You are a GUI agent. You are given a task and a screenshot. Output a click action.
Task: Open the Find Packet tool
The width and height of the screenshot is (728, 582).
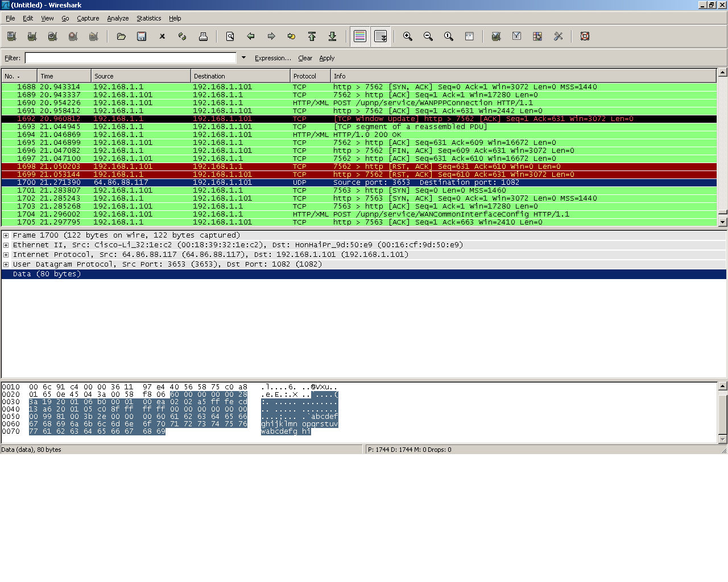tap(230, 36)
